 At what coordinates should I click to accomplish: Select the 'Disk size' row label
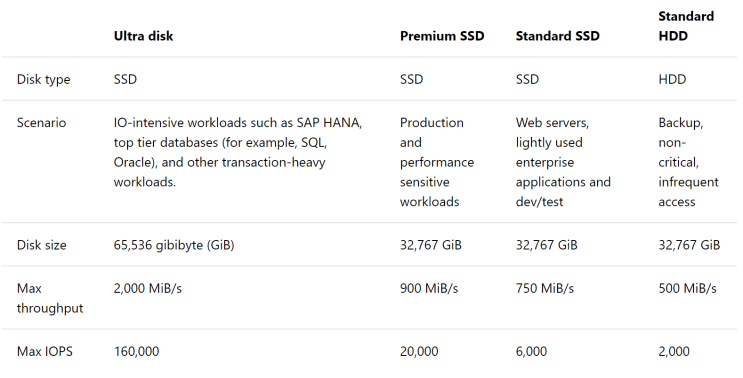coord(41,245)
